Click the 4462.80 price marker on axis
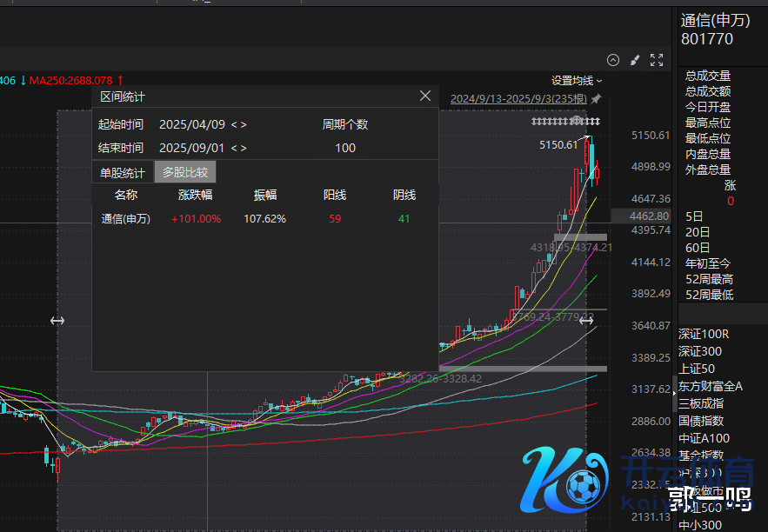 point(651,216)
